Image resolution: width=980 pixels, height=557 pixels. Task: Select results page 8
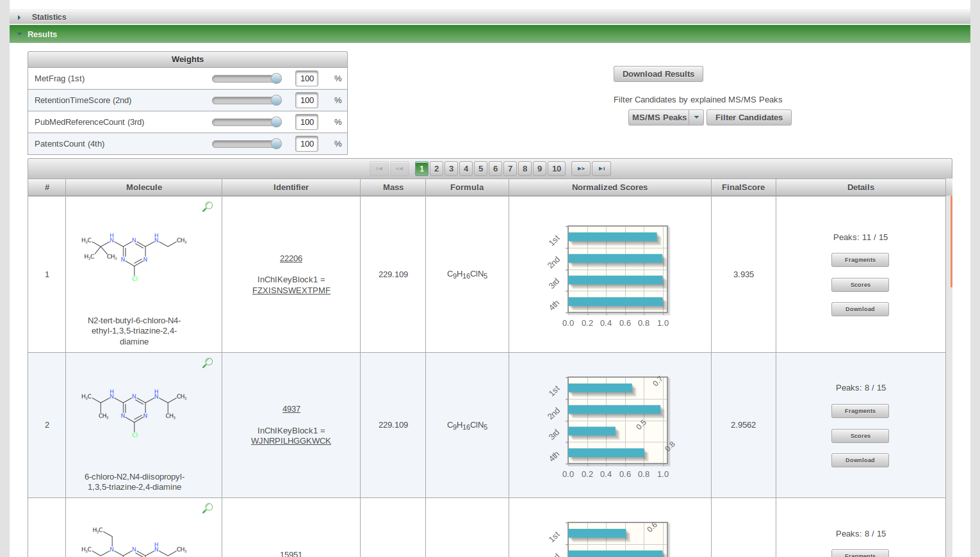(525, 168)
